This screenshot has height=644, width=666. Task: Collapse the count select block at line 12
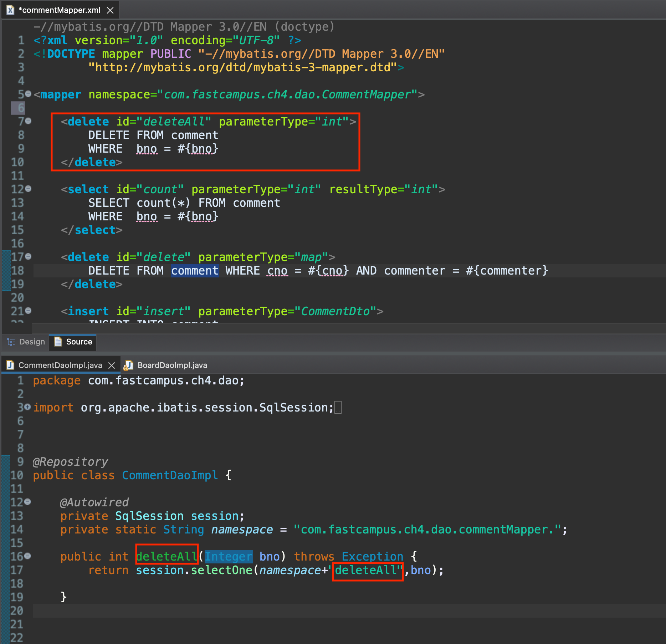pyautogui.click(x=28, y=189)
